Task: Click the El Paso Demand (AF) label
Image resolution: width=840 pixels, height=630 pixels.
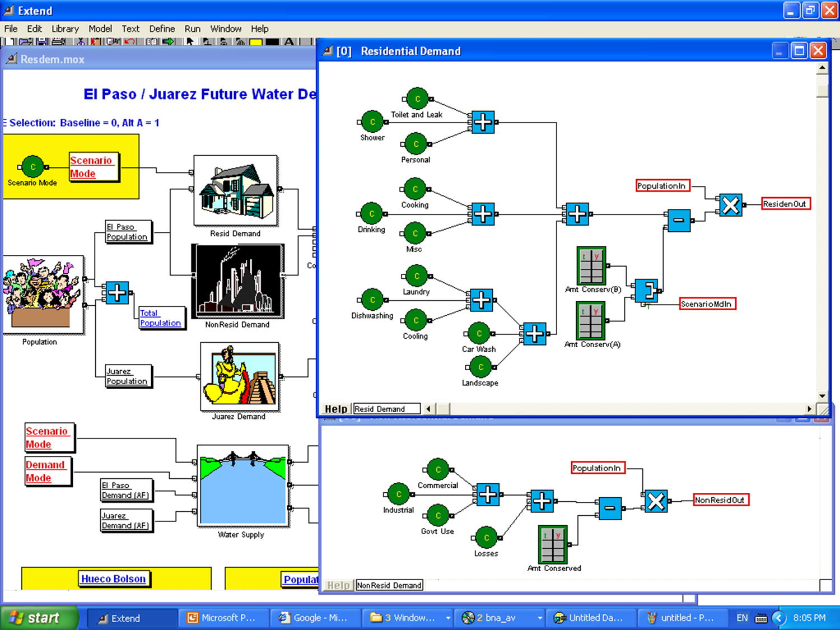Action: pyautogui.click(x=125, y=490)
